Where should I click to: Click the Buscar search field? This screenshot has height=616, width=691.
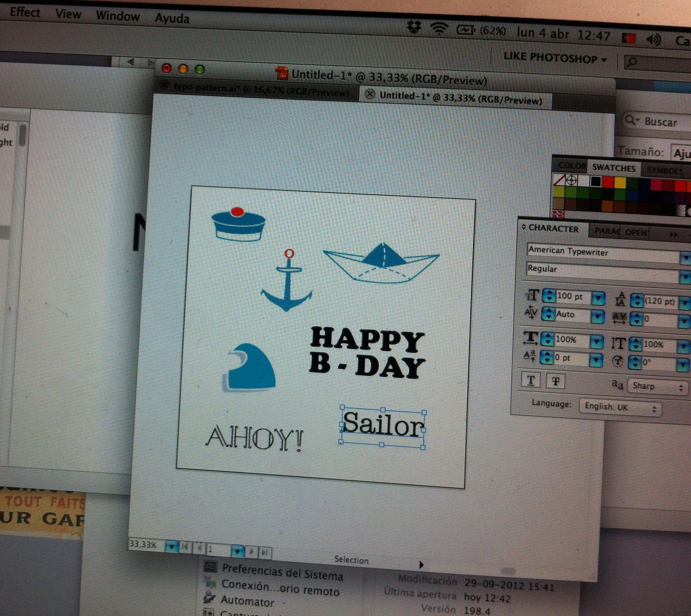click(657, 121)
